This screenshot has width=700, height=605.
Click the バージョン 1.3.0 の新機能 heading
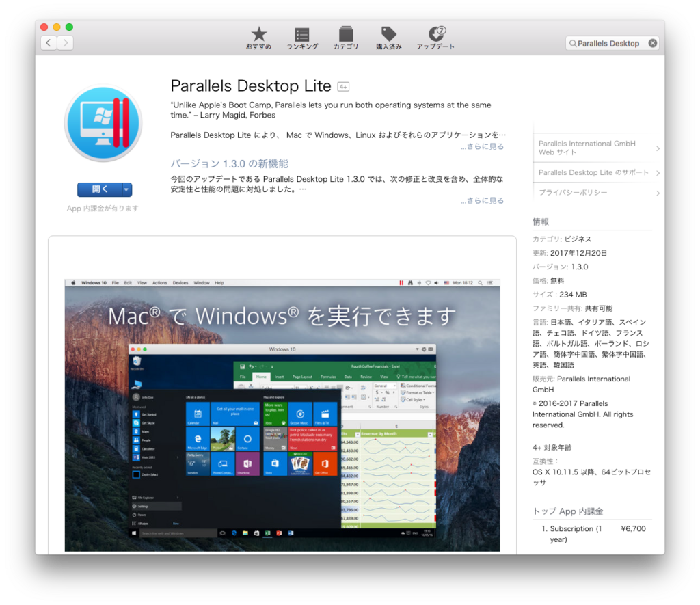pos(229,164)
